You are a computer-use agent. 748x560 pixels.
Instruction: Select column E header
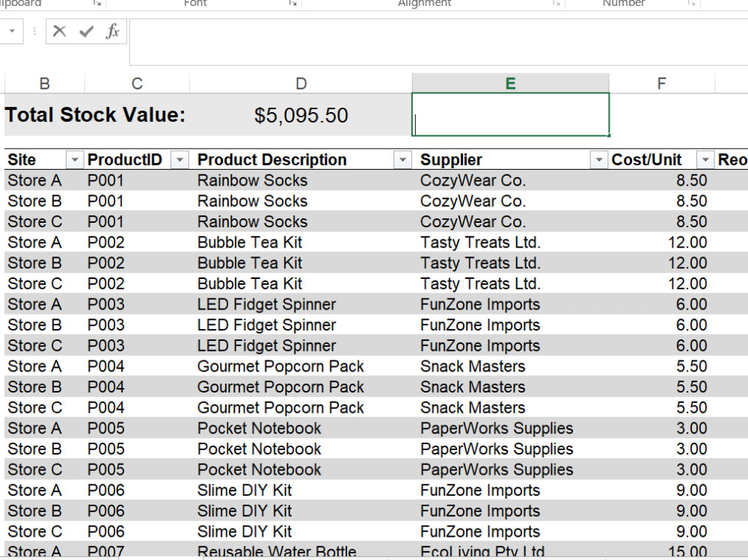click(510, 84)
